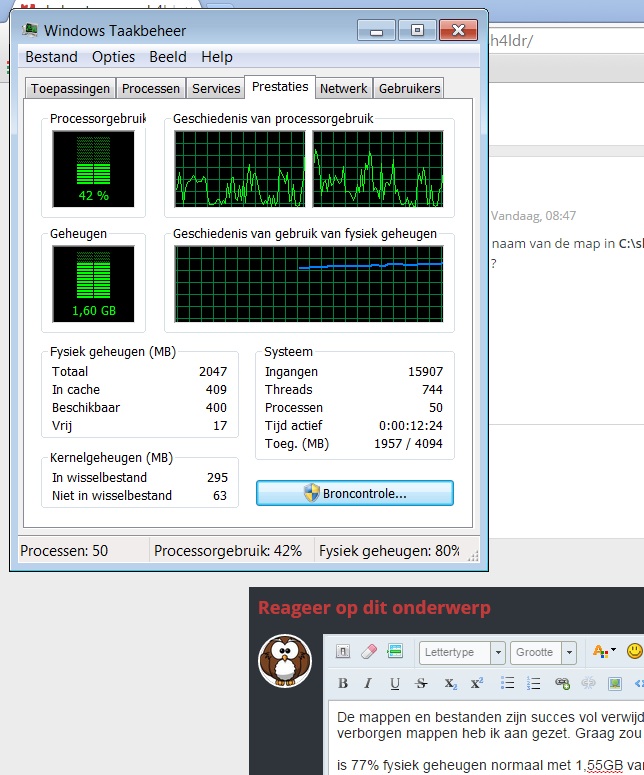
Task: Click the Ingangen 15907 value
Action: [426, 372]
